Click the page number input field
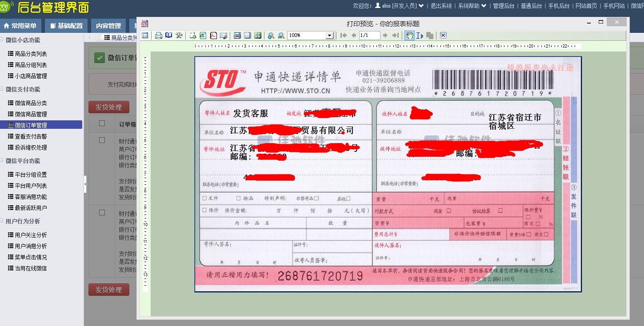The width and height of the screenshot is (644, 326). 369,36
